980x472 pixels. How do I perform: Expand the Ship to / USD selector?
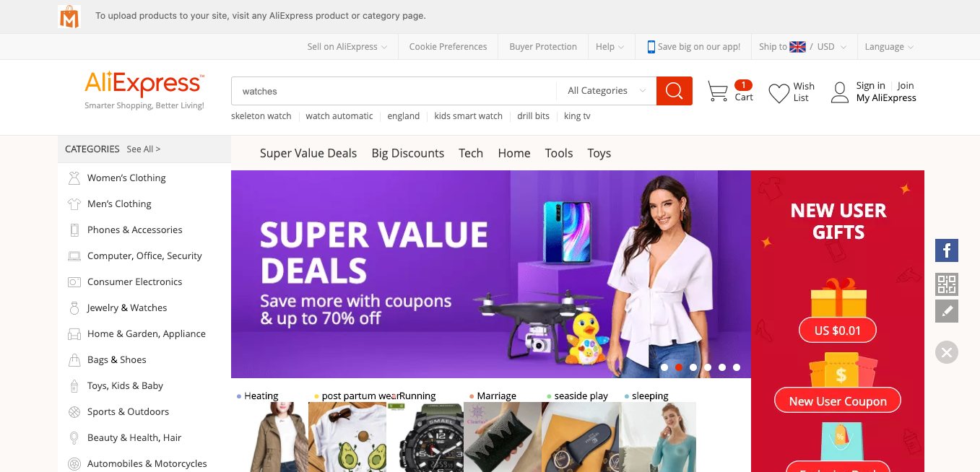(x=802, y=47)
